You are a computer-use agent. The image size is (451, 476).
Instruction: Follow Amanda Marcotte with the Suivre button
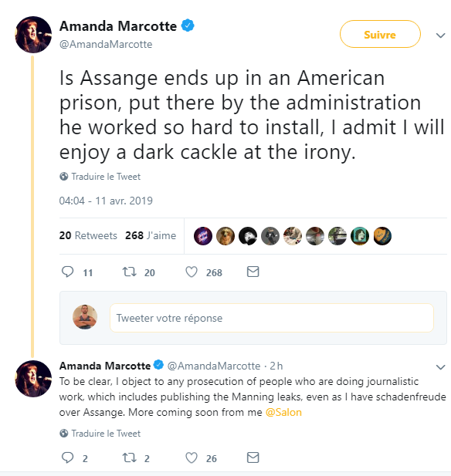(380, 34)
